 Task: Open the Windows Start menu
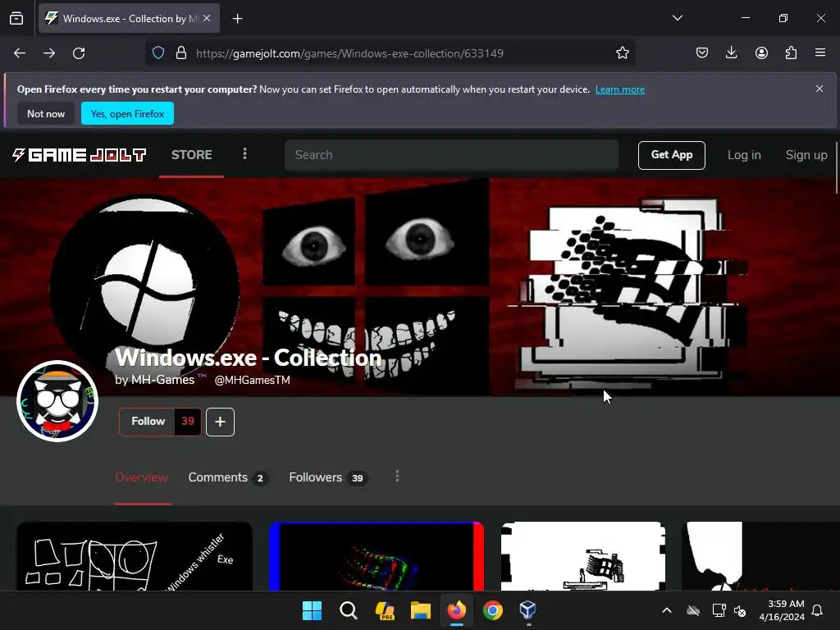(x=312, y=610)
